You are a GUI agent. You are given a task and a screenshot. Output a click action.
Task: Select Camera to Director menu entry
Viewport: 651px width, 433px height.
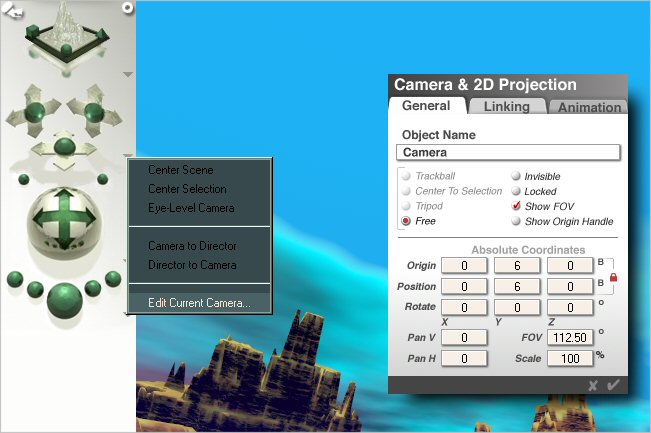pyautogui.click(x=192, y=246)
